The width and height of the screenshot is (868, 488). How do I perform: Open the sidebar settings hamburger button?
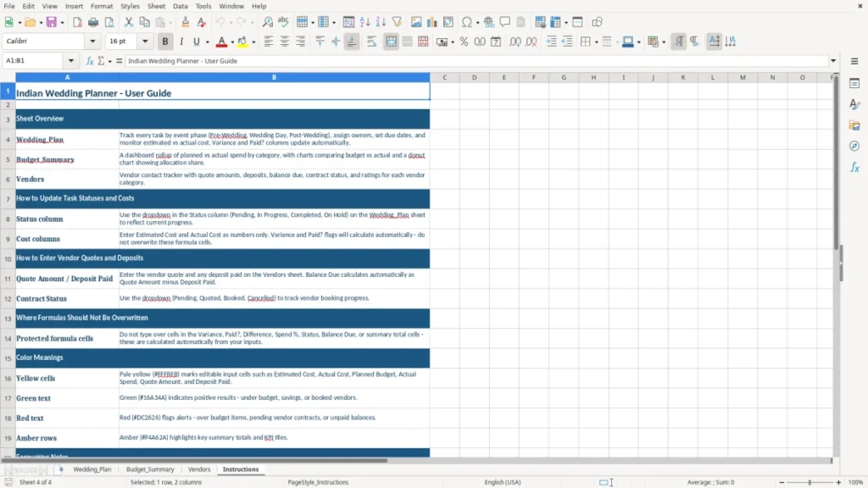[x=854, y=61]
